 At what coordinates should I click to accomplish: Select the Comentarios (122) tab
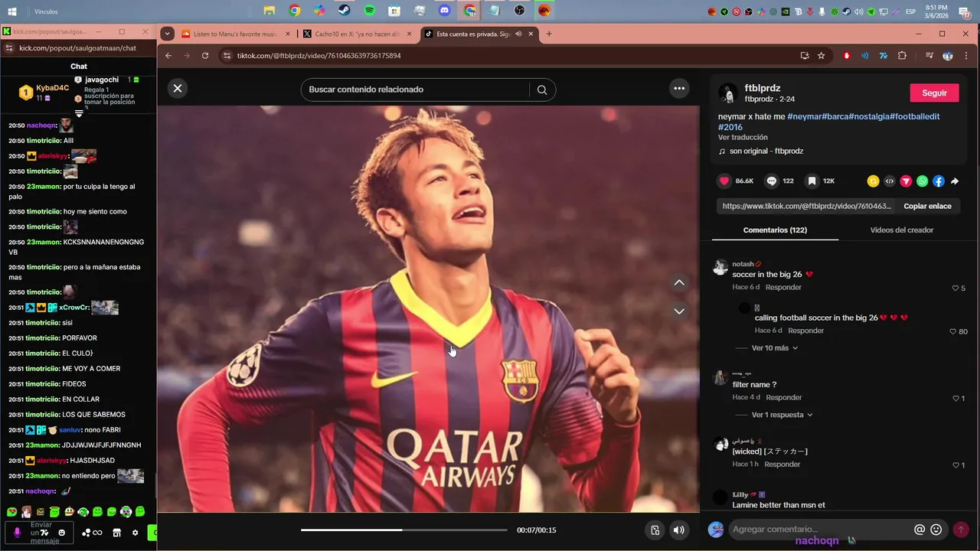click(775, 230)
